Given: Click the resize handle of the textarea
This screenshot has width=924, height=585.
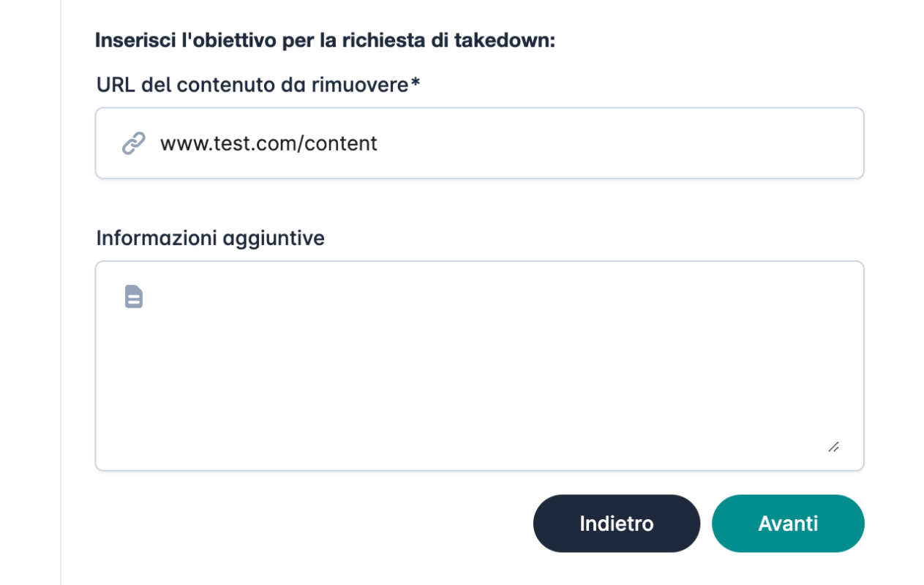Looking at the screenshot, I should click(x=833, y=447).
